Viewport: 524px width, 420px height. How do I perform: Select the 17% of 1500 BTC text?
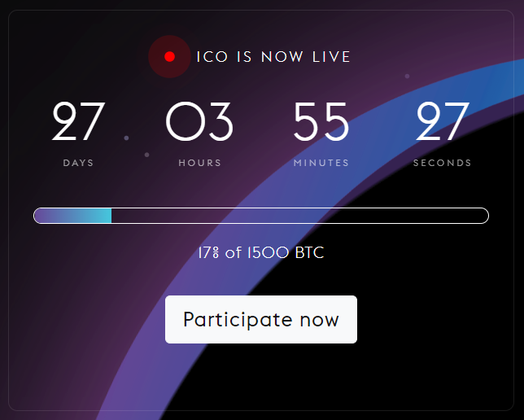point(261,252)
